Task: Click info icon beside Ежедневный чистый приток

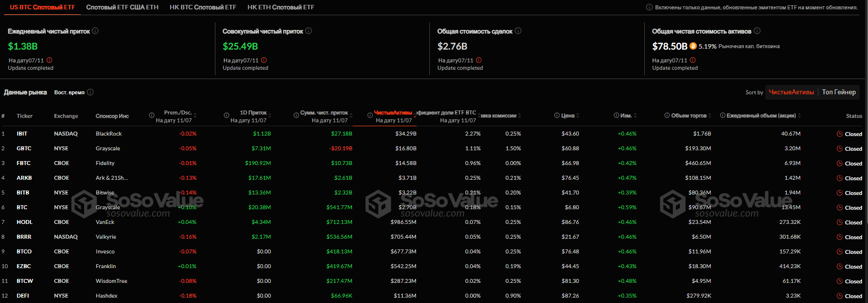Action: tap(95, 31)
